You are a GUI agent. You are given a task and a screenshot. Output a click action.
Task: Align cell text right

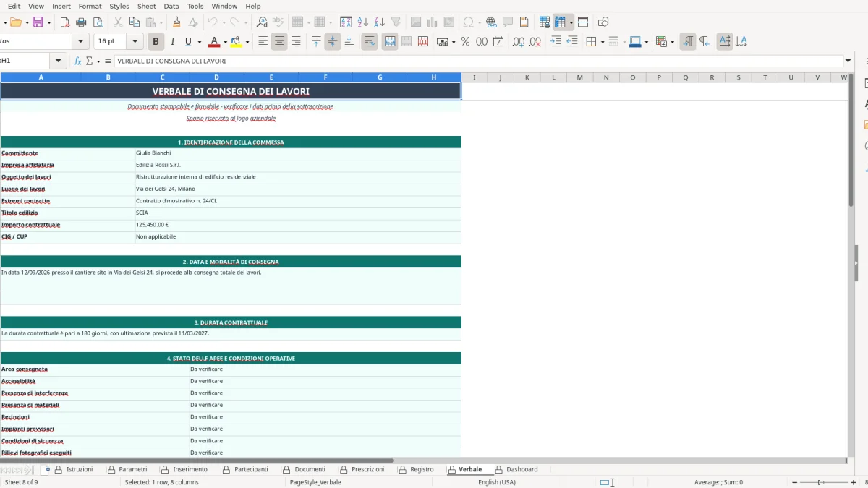click(296, 42)
